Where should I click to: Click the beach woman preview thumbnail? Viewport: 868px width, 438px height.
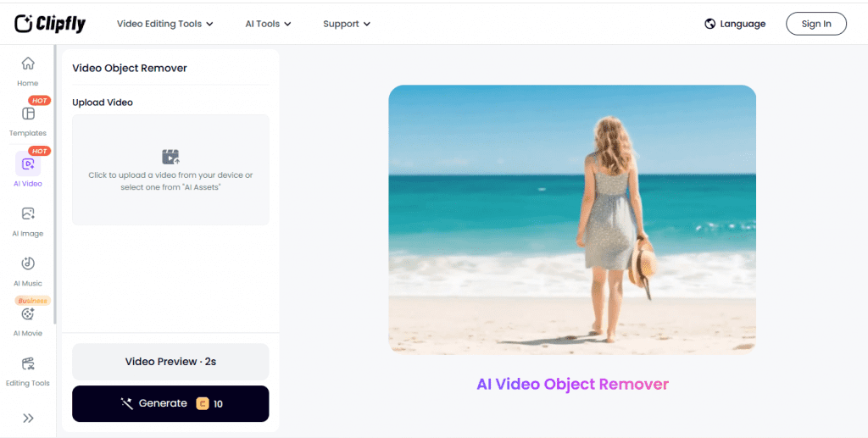point(572,219)
